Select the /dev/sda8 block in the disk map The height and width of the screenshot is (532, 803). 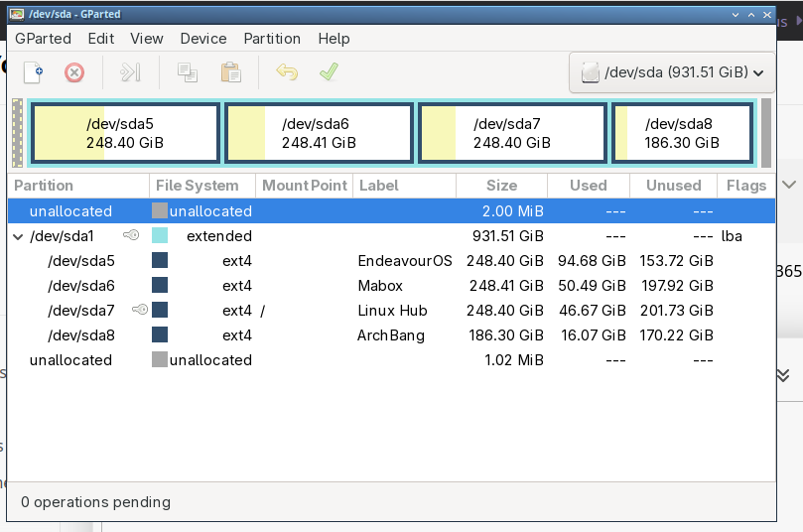click(x=681, y=133)
